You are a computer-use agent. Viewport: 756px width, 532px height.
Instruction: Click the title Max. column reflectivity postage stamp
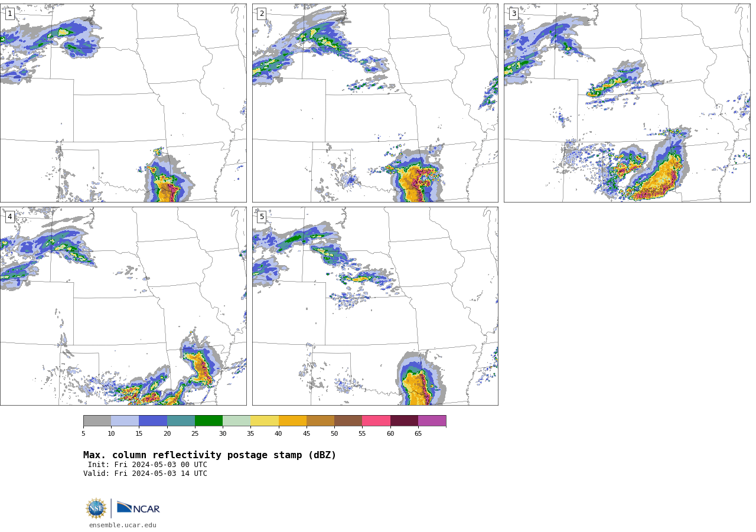pos(210,455)
